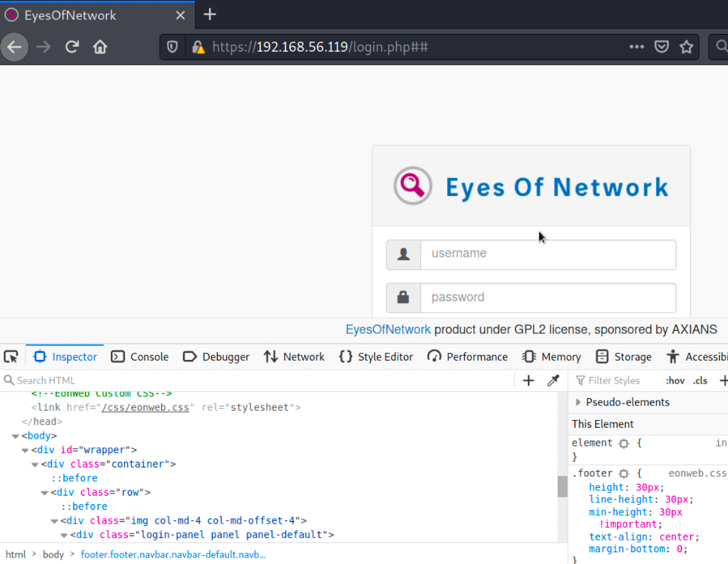
Task: Open the /css/eonweb.css stylesheet link
Action: click(145, 407)
